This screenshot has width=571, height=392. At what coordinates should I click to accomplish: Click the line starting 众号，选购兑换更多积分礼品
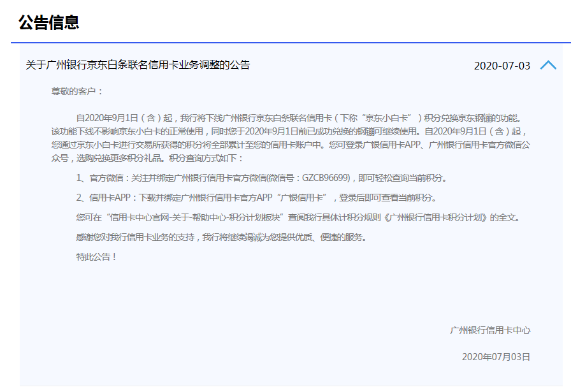[147, 158]
